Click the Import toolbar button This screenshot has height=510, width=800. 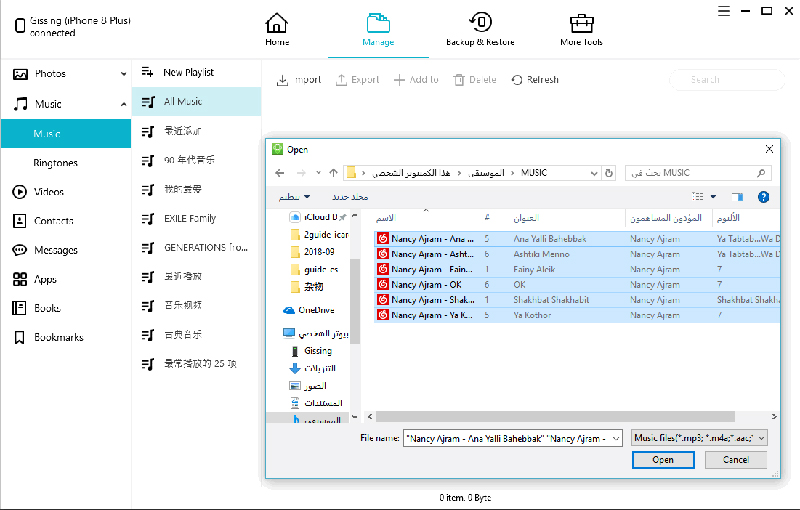click(x=299, y=80)
